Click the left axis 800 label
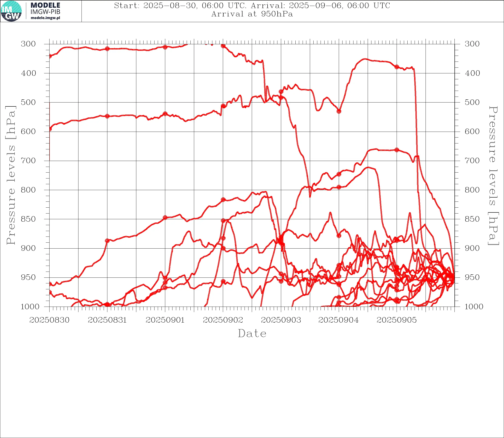This screenshot has width=504, height=438. [28, 190]
